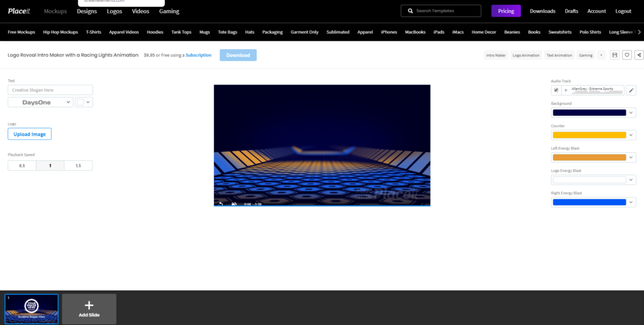Click the Search Templates field
Screen dimensions: 644x325
441,11
